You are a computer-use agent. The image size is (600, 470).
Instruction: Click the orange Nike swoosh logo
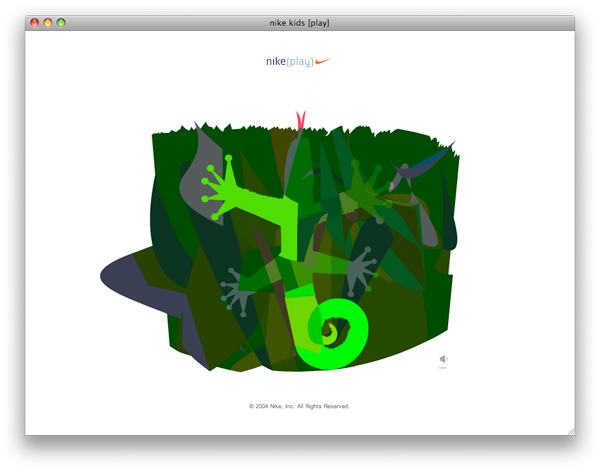[322, 61]
